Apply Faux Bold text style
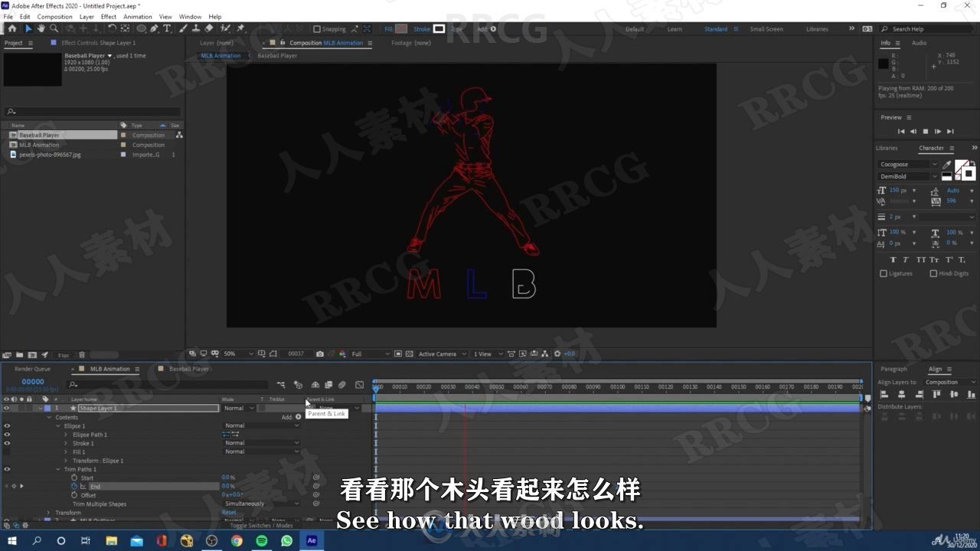 (x=893, y=260)
